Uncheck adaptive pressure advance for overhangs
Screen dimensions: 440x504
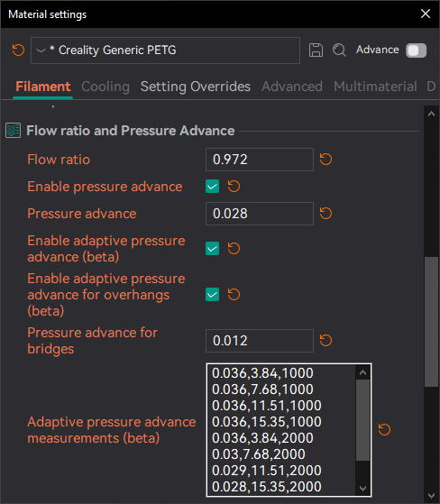click(x=213, y=295)
